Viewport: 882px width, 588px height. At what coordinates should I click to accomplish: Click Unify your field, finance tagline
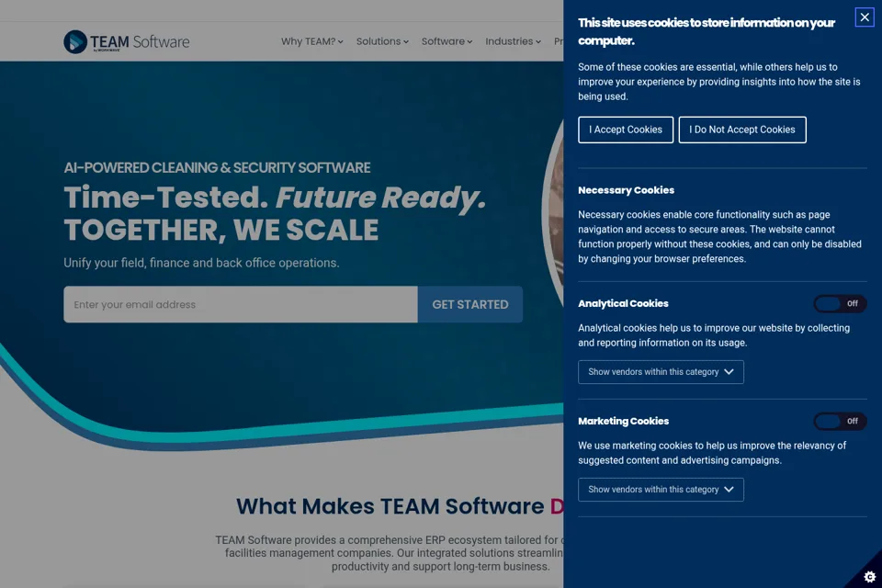(201, 263)
